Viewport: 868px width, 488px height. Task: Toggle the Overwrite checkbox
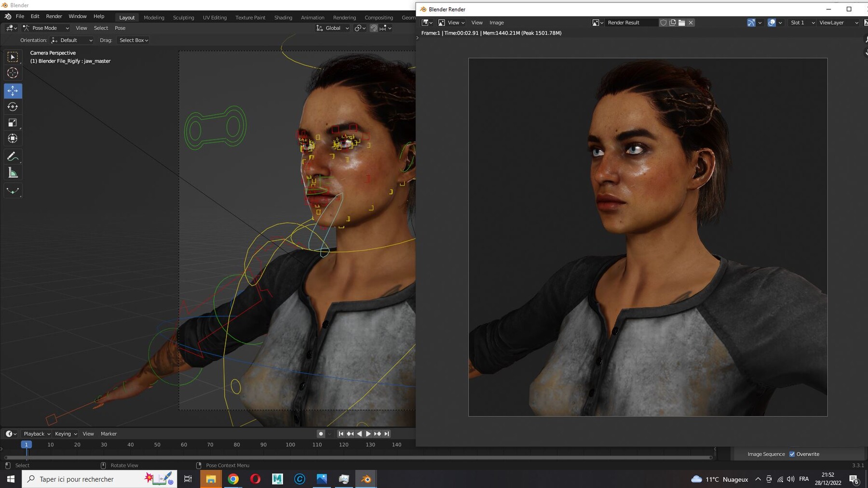(792, 454)
